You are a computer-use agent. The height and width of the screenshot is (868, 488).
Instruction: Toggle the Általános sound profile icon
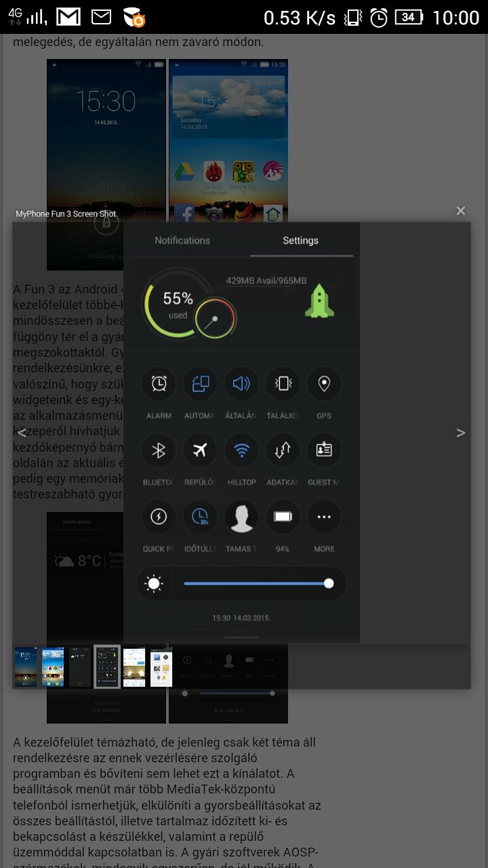(241, 384)
